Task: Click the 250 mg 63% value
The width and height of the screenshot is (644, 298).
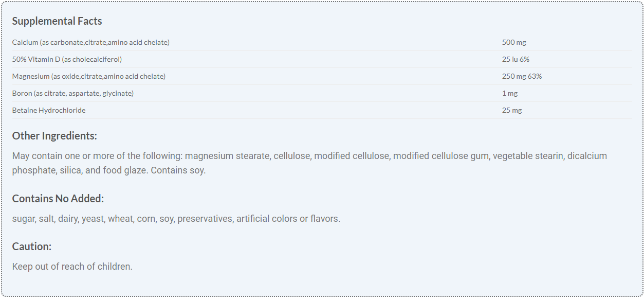Action: [522, 76]
